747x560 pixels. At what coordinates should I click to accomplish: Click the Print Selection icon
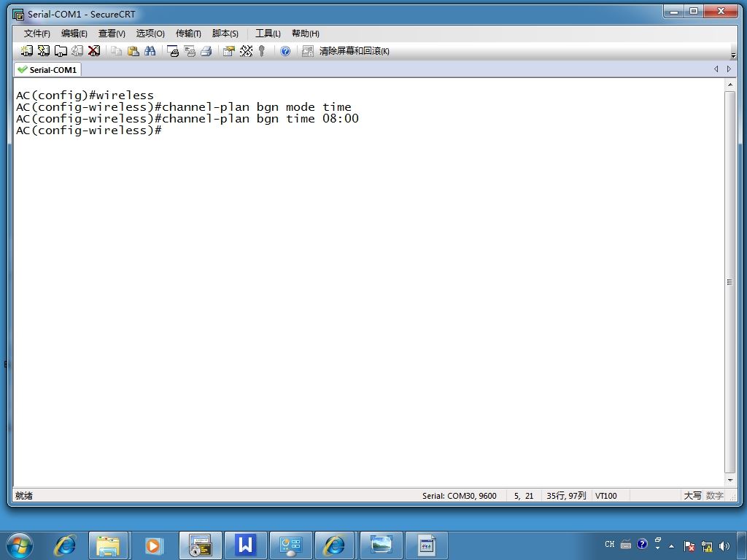[x=190, y=51]
